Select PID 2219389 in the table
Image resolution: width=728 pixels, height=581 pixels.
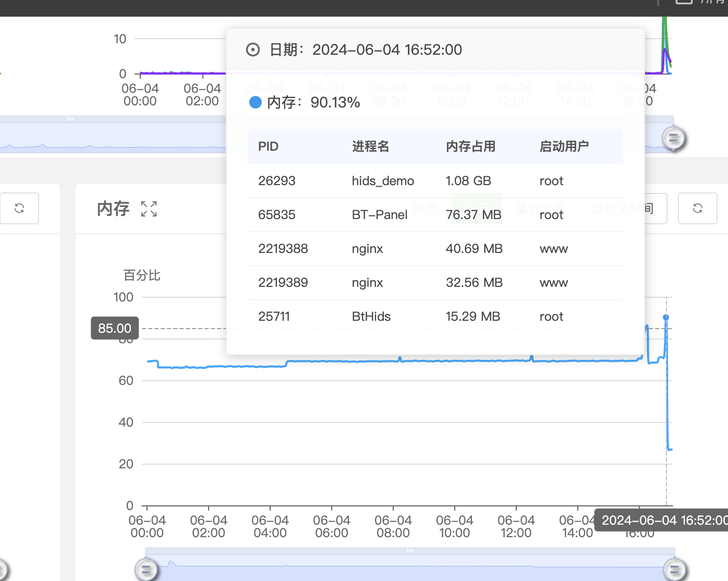coord(283,283)
